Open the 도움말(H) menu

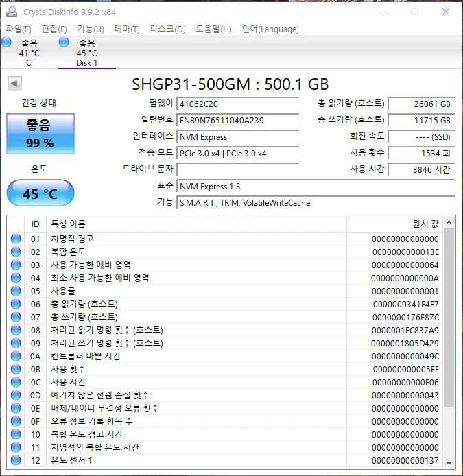tap(213, 29)
